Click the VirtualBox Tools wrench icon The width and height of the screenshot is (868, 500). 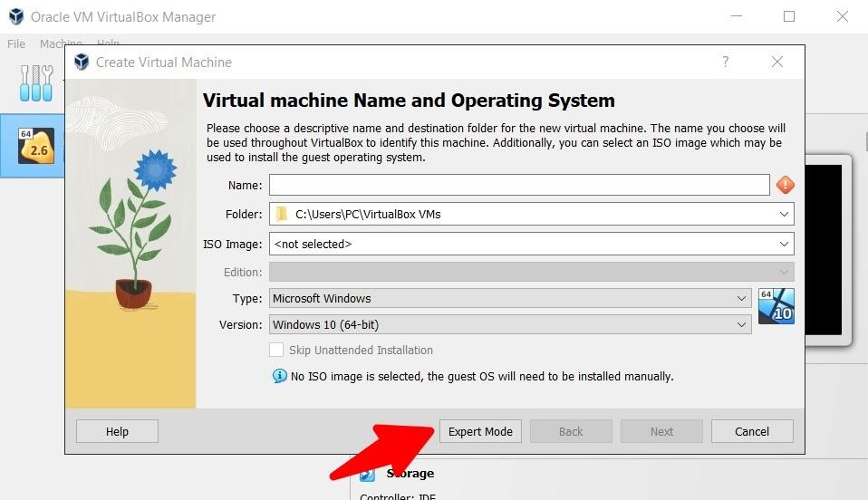(36, 82)
